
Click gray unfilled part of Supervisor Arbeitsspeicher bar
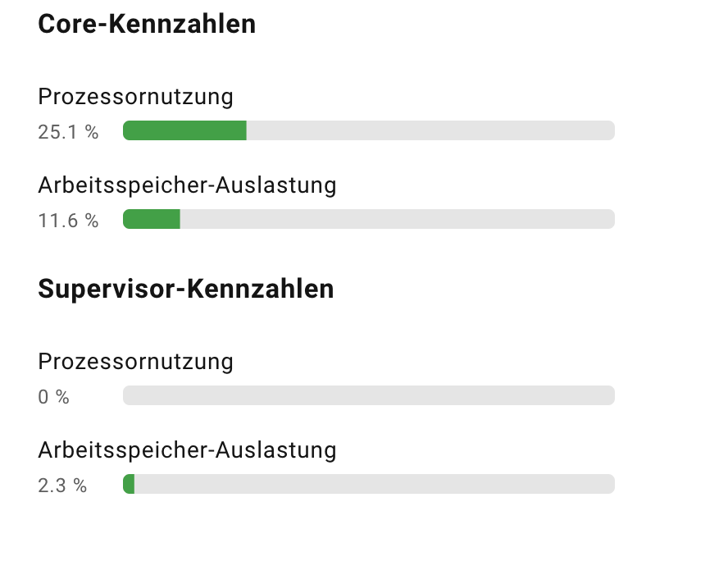374,484
